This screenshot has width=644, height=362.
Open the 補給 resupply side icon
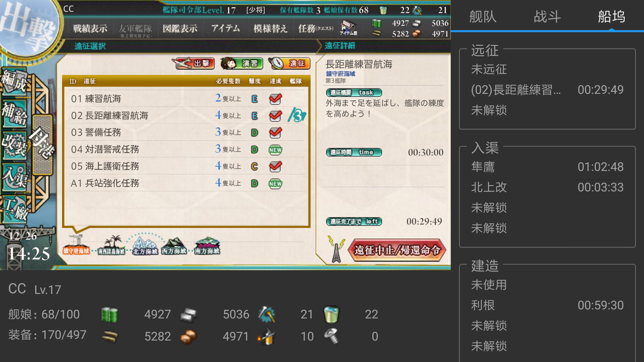[x=14, y=113]
